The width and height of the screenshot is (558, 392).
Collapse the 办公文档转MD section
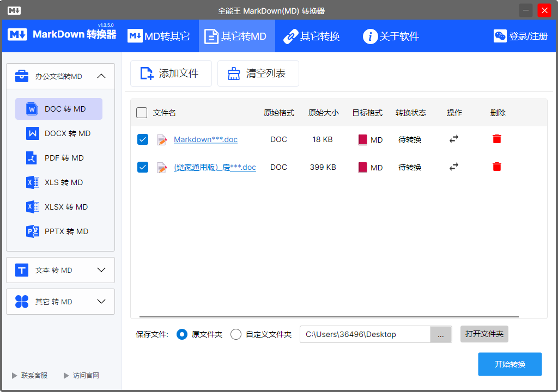[101, 76]
